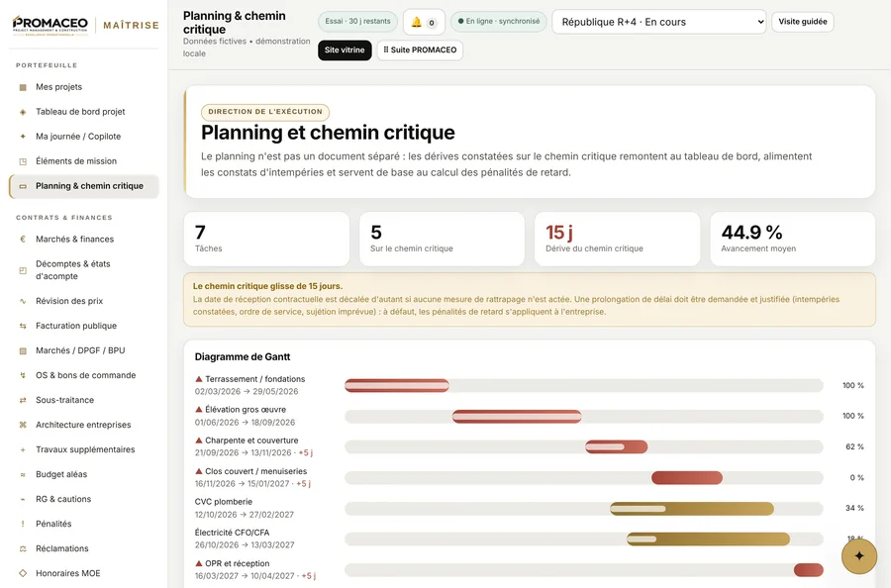
Task: Click the Clos couvert / menuiseries Gantt bar
Action: click(x=687, y=478)
